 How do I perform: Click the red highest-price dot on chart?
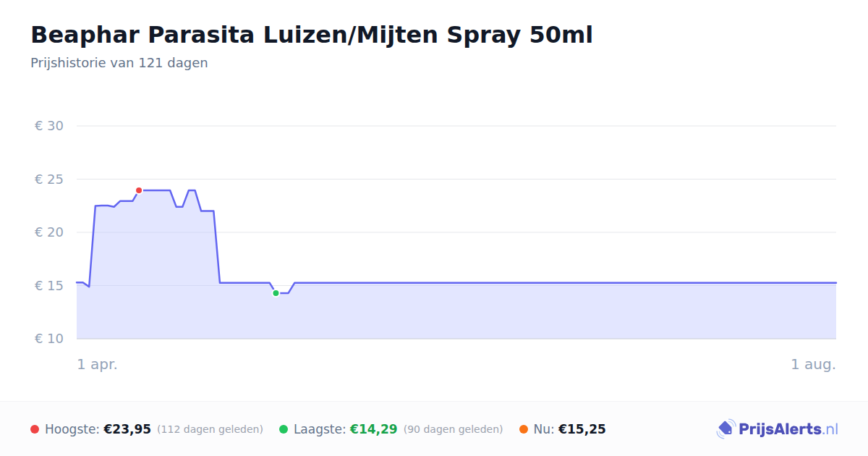coord(139,190)
